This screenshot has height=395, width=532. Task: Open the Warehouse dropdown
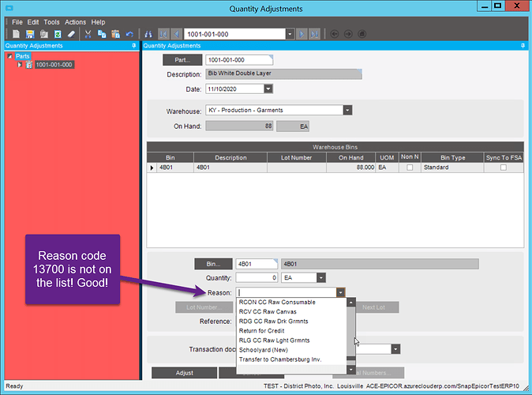[x=347, y=110]
